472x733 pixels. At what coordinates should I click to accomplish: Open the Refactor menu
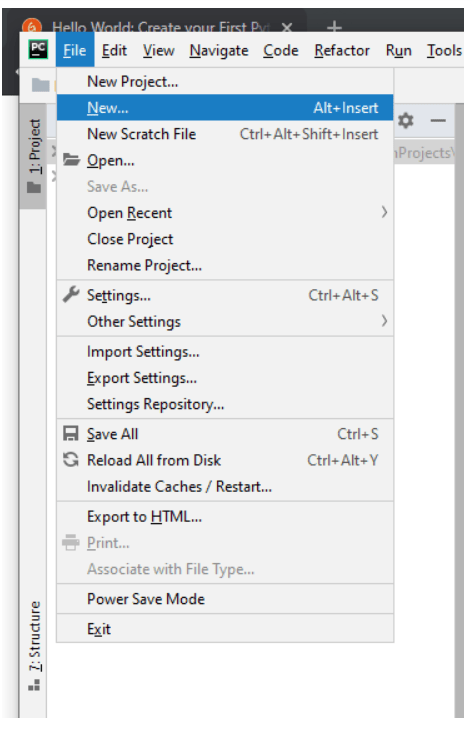[342, 50]
